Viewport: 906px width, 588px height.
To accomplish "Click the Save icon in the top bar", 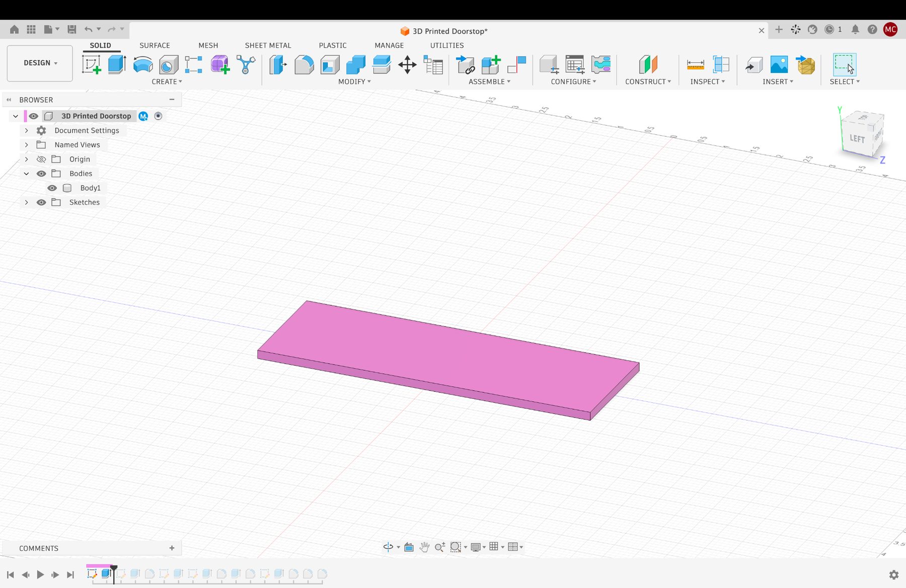I will (x=72, y=30).
